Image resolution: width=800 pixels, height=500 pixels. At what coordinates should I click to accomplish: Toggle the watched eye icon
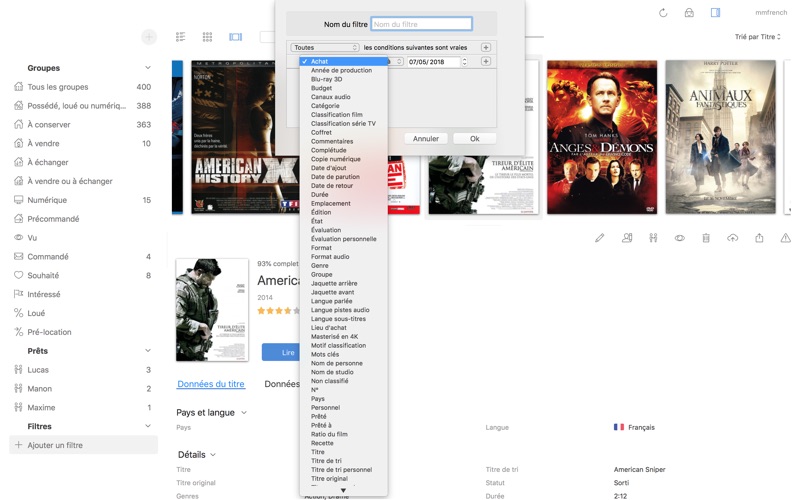pos(680,238)
